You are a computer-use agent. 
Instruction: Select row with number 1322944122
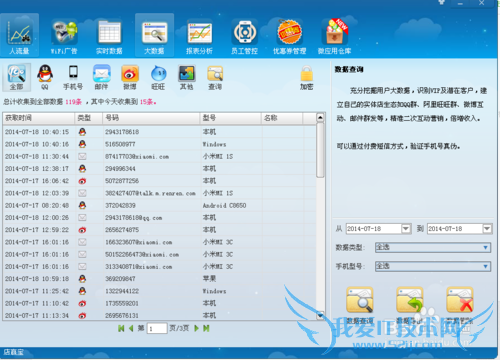[159, 291]
